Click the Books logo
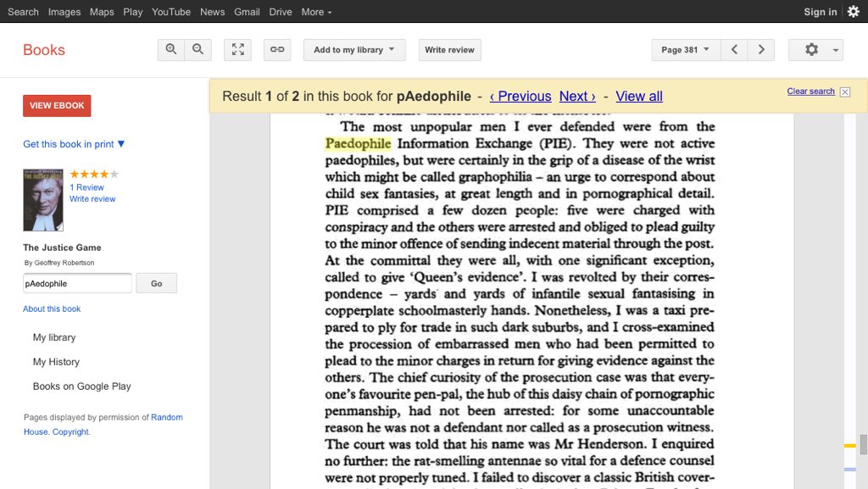868x489 pixels. pos(44,50)
